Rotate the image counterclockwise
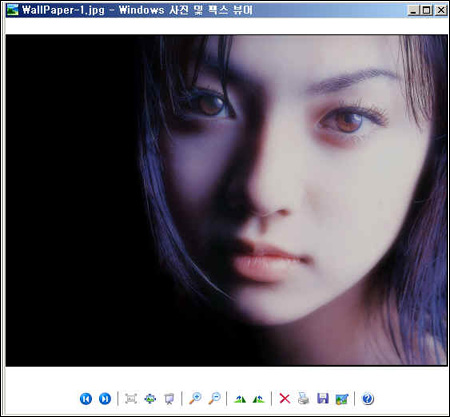 pyautogui.click(x=259, y=399)
